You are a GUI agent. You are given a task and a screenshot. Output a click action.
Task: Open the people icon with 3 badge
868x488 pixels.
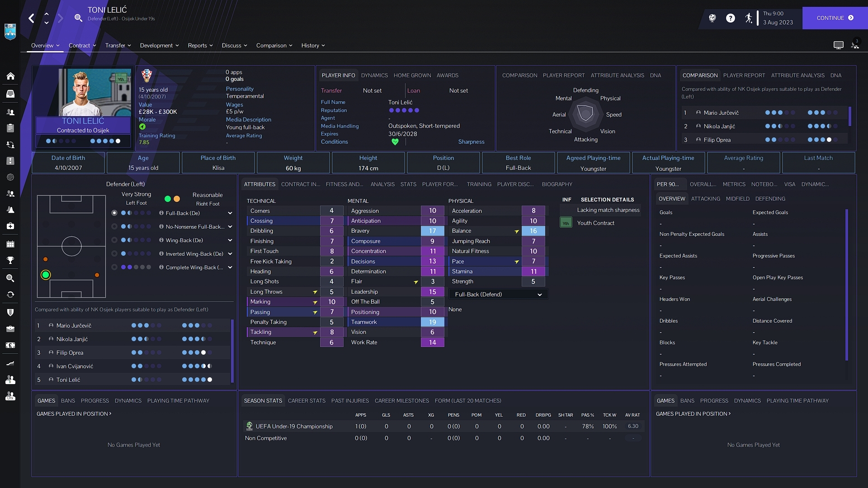point(855,45)
